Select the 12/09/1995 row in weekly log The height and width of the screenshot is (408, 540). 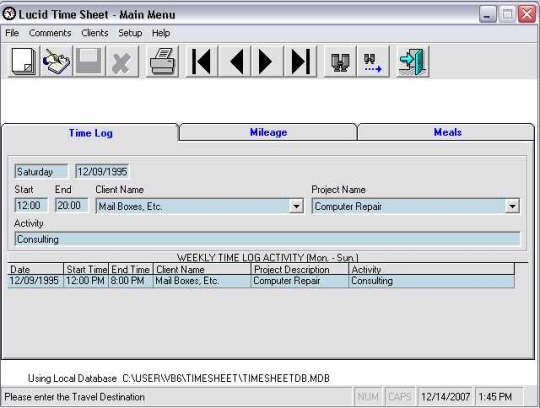[261, 281]
